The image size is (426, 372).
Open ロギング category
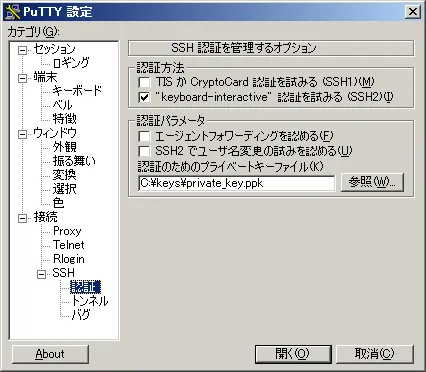tap(71, 63)
